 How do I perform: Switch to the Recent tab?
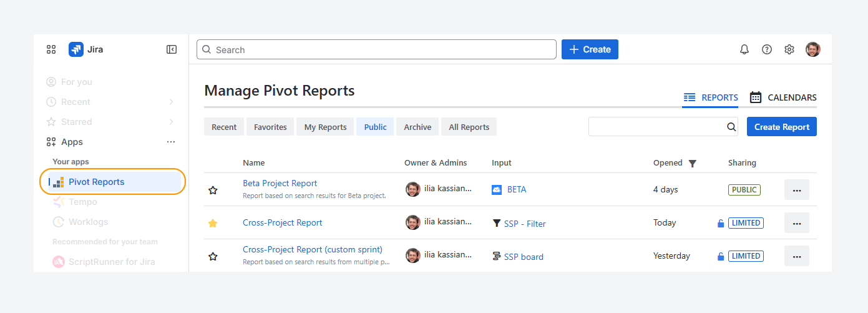(x=224, y=127)
